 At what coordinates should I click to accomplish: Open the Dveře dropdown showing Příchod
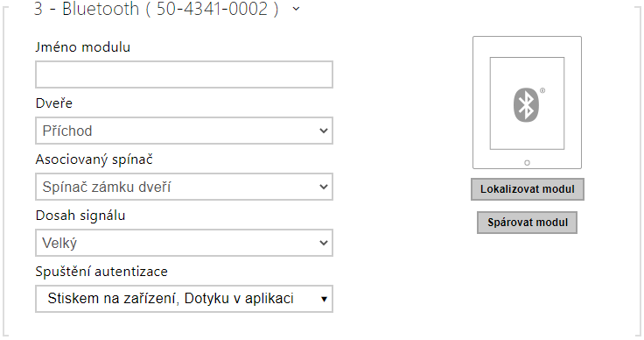pyautogui.click(x=184, y=131)
